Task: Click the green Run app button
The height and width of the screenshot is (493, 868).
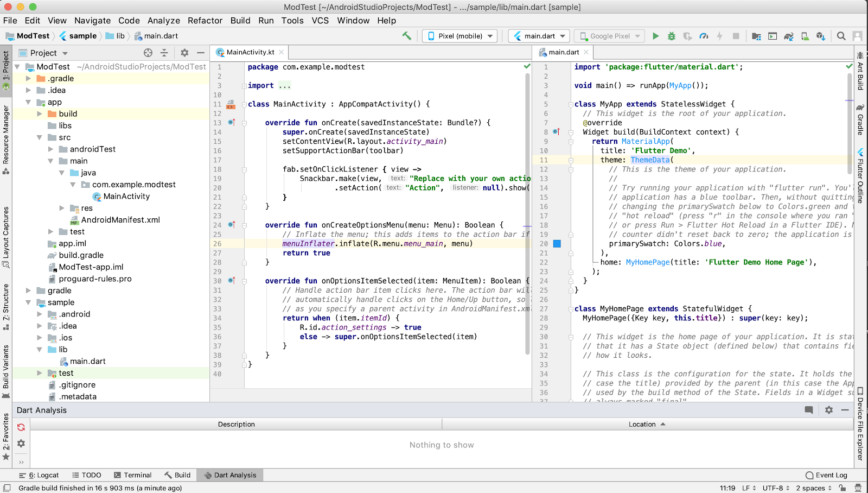Action: click(x=655, y=36)
